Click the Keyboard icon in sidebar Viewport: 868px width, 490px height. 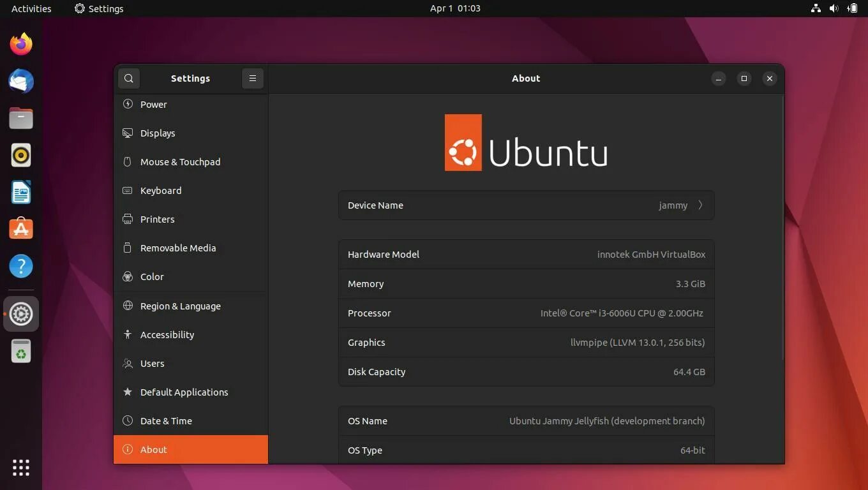pyautogui.click(x=128, y=190)
